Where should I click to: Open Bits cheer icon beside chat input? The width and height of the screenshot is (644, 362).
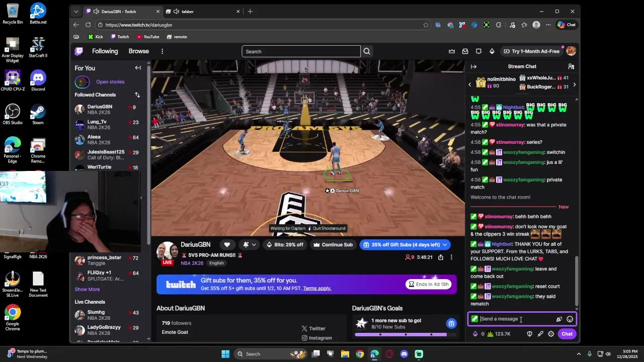[559, 319]
